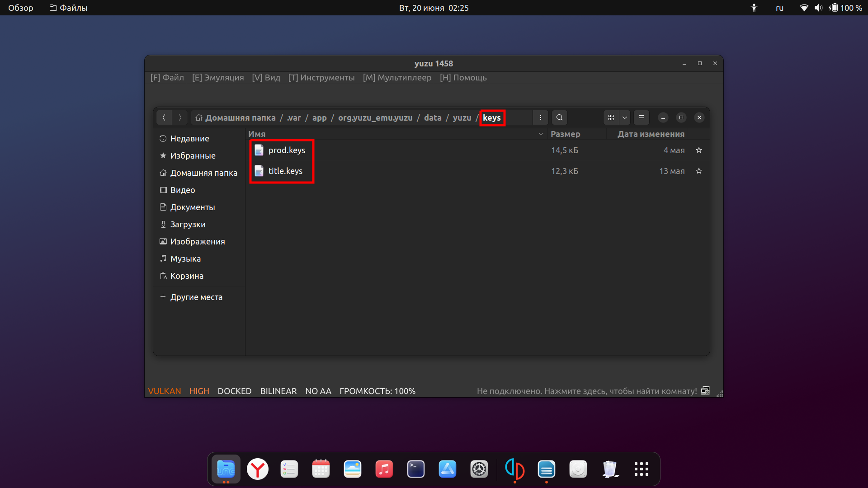Toggle BILINEAR filter in status bar
The image size is (868, 488).
coord(278,391)
